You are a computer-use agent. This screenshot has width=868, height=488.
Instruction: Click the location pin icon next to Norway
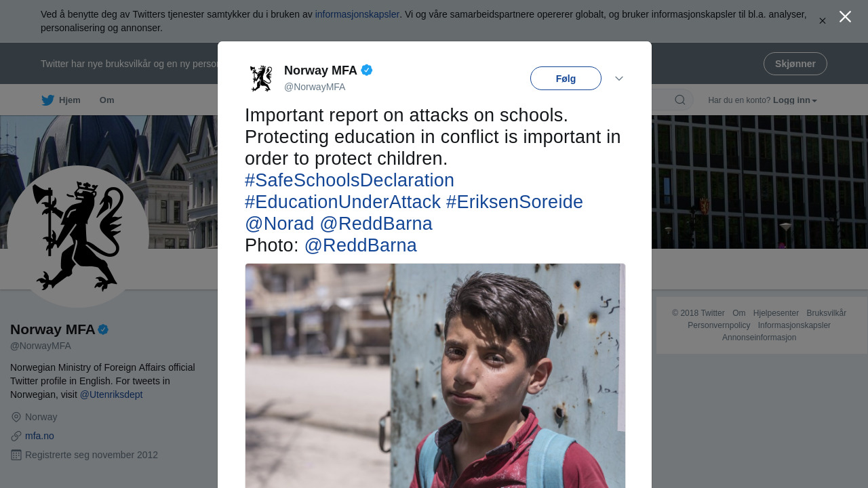pos(16,417)
